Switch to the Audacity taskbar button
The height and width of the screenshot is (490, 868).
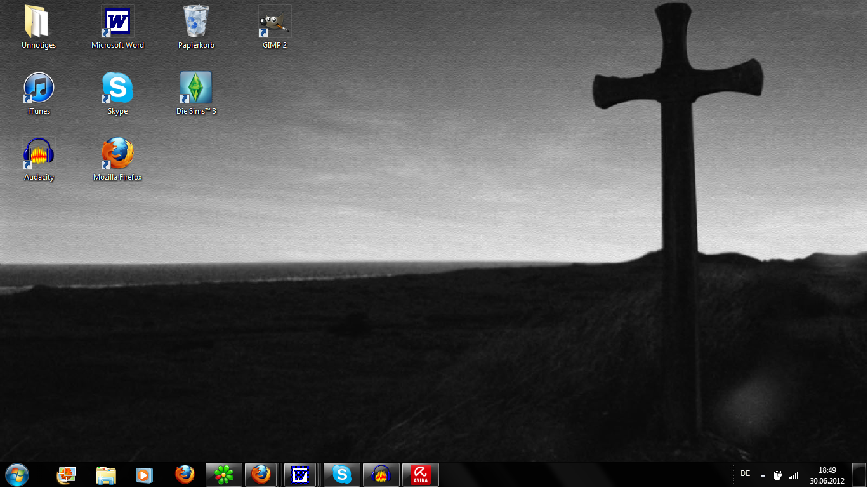tap(381, 475)
